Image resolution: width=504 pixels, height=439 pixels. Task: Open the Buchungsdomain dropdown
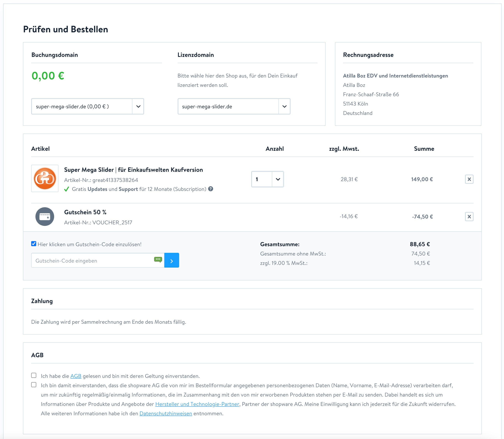87,106
